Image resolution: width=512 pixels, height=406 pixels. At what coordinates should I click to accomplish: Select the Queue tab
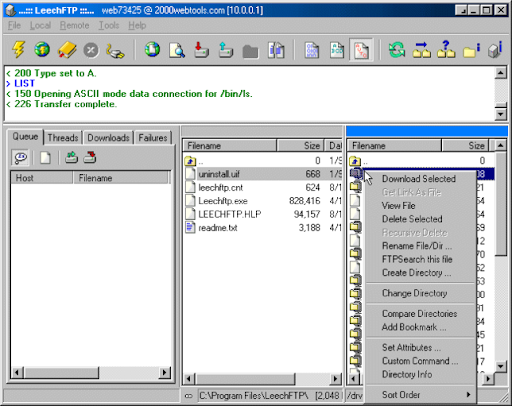pos(25,137)
